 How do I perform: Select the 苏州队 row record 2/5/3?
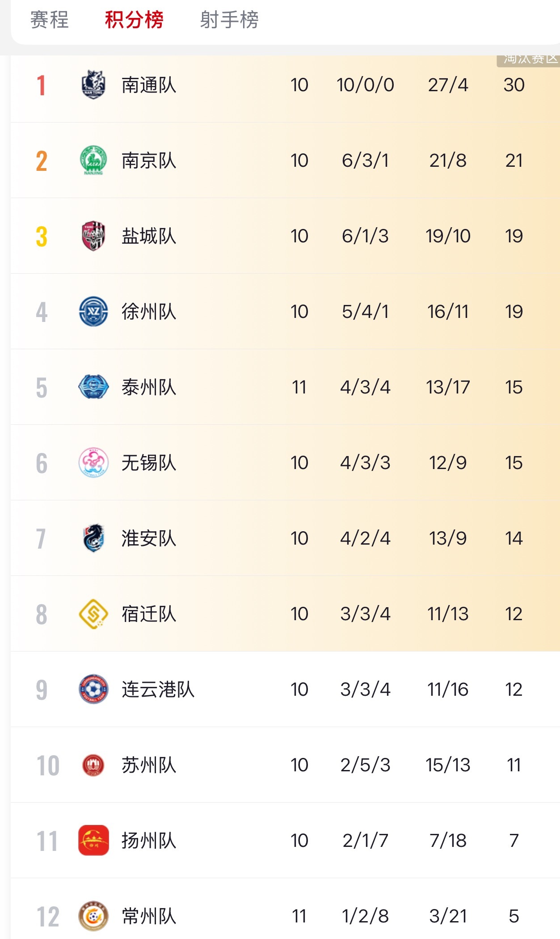tap(365, 765)
